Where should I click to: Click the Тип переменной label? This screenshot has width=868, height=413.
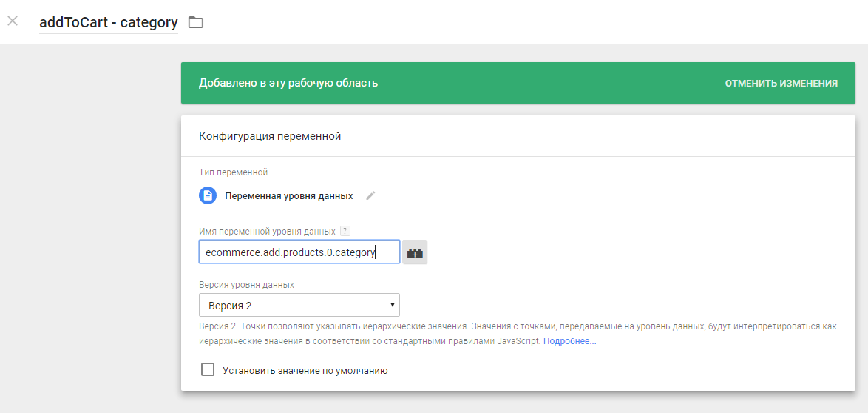pos(234,172)
